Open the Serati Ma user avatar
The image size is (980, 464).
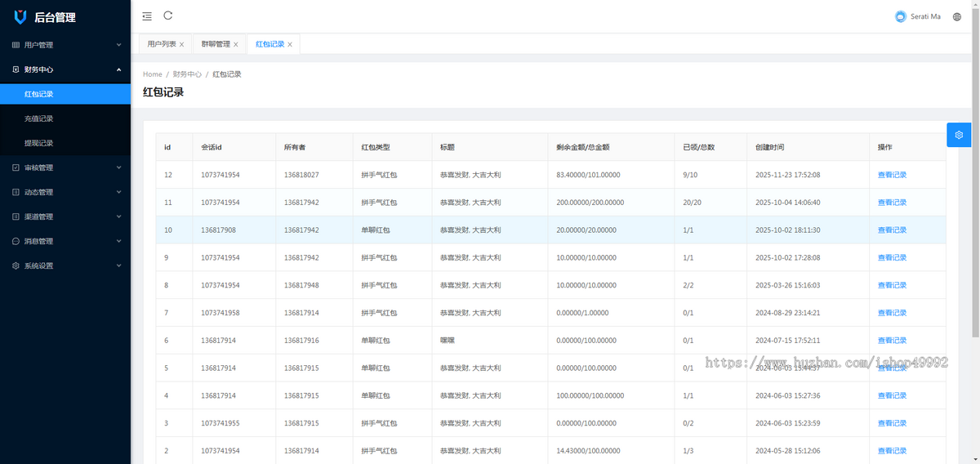pos(901,16)
